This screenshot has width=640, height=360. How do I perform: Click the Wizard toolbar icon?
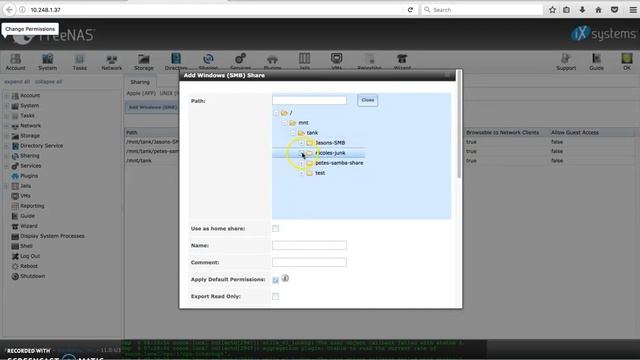[x=402, y=62]
